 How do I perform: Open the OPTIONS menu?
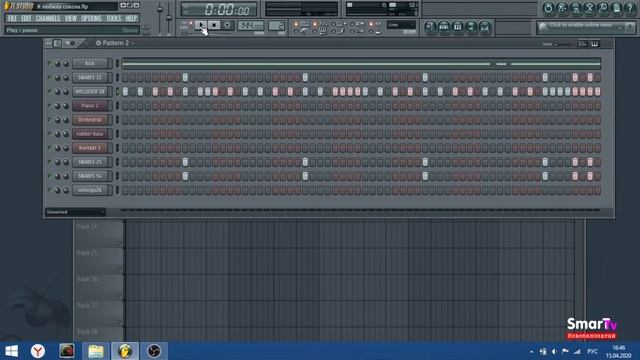pyautogui.click(x=91, y=18)
